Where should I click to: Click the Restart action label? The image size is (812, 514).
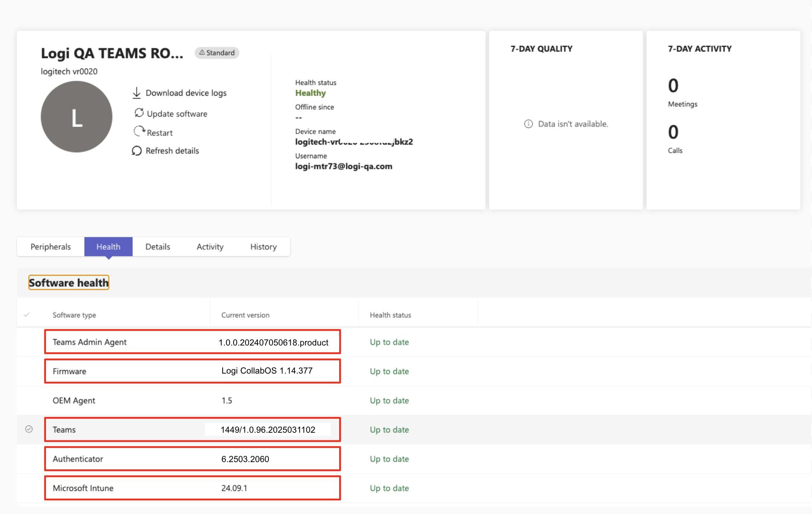[x=160, y=133]
